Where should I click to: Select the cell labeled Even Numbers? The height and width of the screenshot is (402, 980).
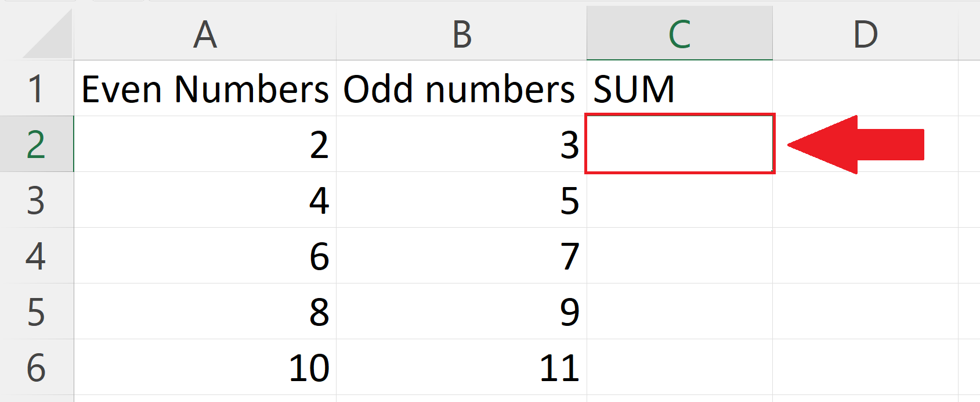click(204, 88)
